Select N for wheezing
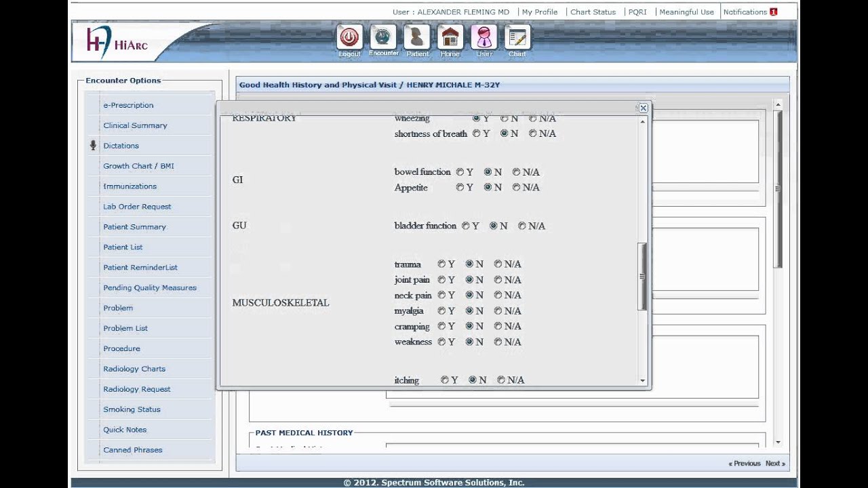Viewport: 868px width, 488px height. (x=505, y=119)
